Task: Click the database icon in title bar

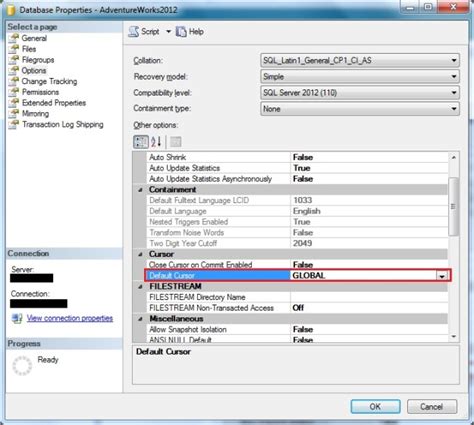Action: [11, 10]
